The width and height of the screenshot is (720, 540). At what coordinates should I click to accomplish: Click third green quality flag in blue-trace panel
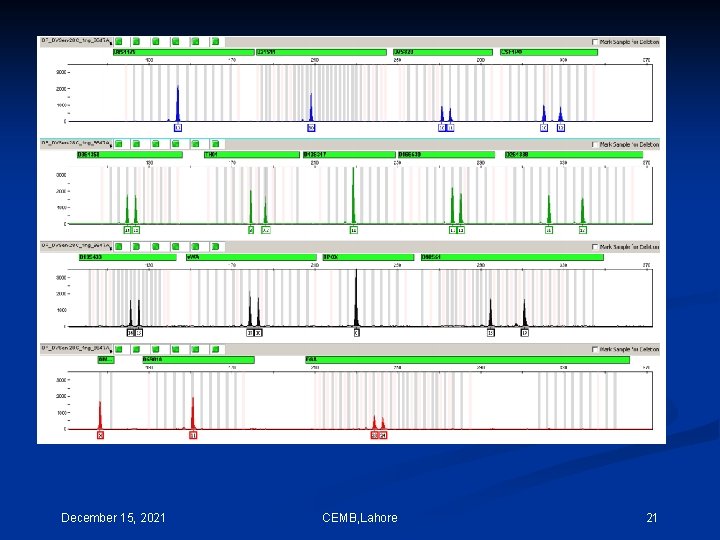156,42
